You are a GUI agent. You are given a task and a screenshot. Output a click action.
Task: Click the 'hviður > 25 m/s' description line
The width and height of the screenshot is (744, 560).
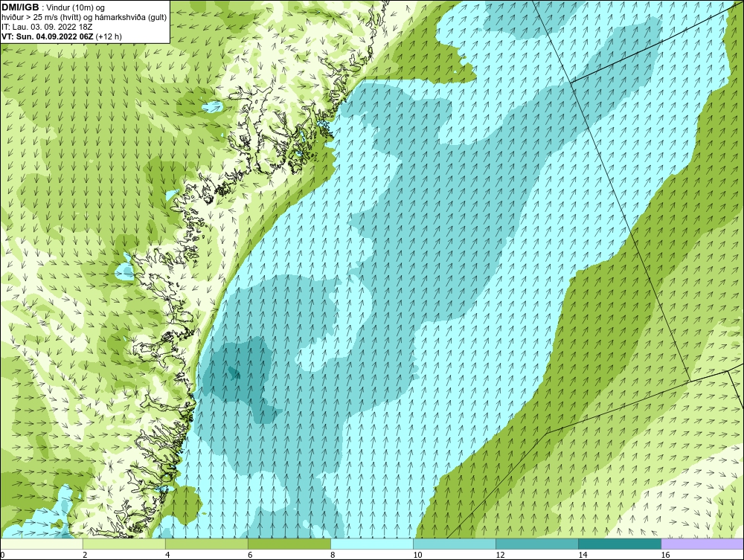tap(84, 17)
